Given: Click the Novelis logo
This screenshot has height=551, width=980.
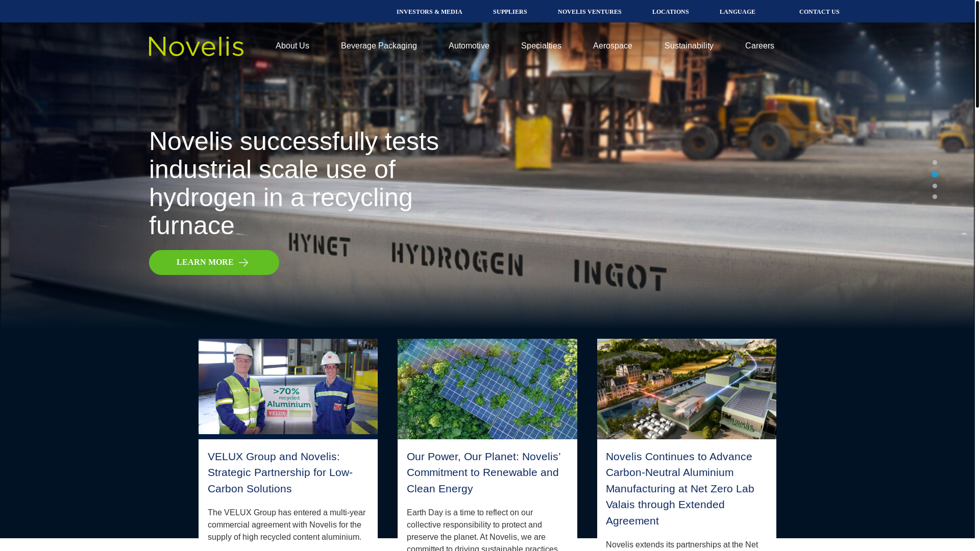Looking at the screenshot, I should click(x=196, y=46).
